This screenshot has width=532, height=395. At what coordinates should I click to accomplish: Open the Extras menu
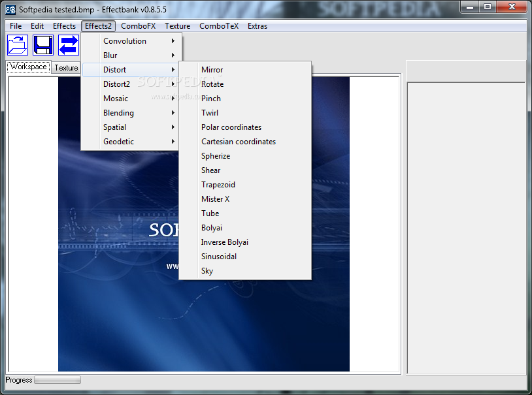click(x=258, y=26)
